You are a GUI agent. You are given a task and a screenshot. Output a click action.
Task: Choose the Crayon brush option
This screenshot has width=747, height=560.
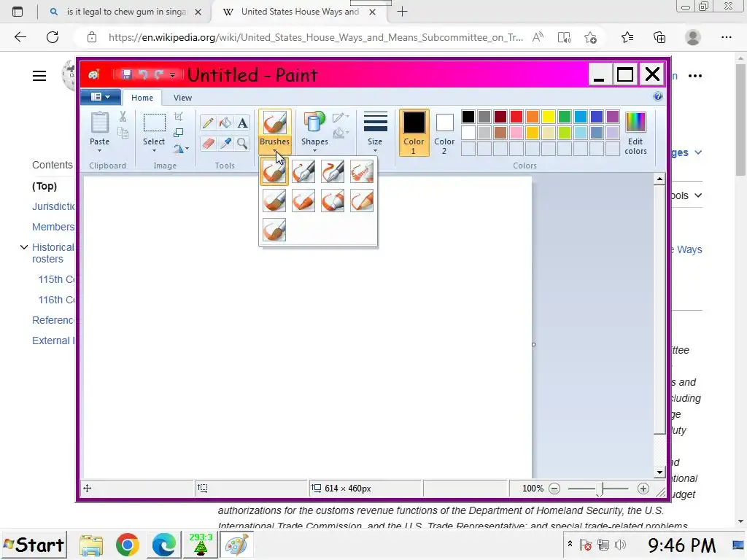pyautogui.click(x=303, y=201)
